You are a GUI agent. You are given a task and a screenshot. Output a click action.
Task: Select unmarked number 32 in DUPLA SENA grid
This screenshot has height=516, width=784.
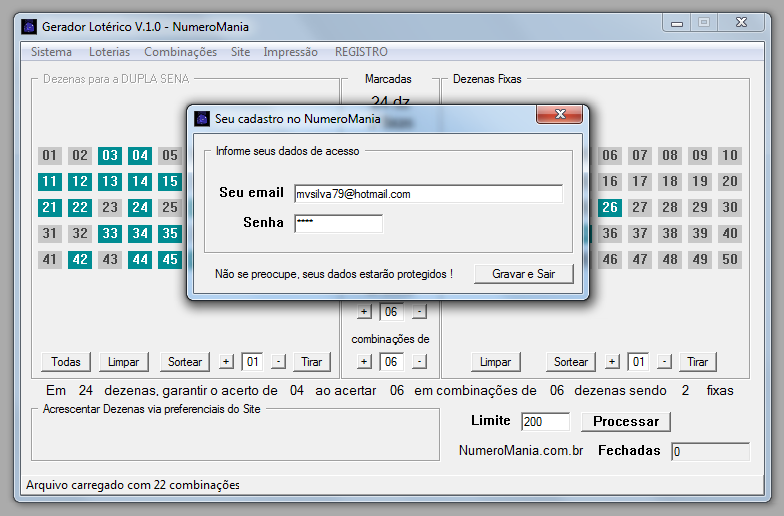tap(80, 234)
